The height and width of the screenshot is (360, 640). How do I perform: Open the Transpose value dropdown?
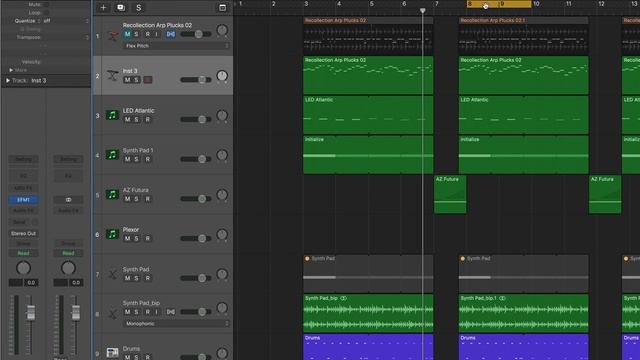tap(65, 37)
